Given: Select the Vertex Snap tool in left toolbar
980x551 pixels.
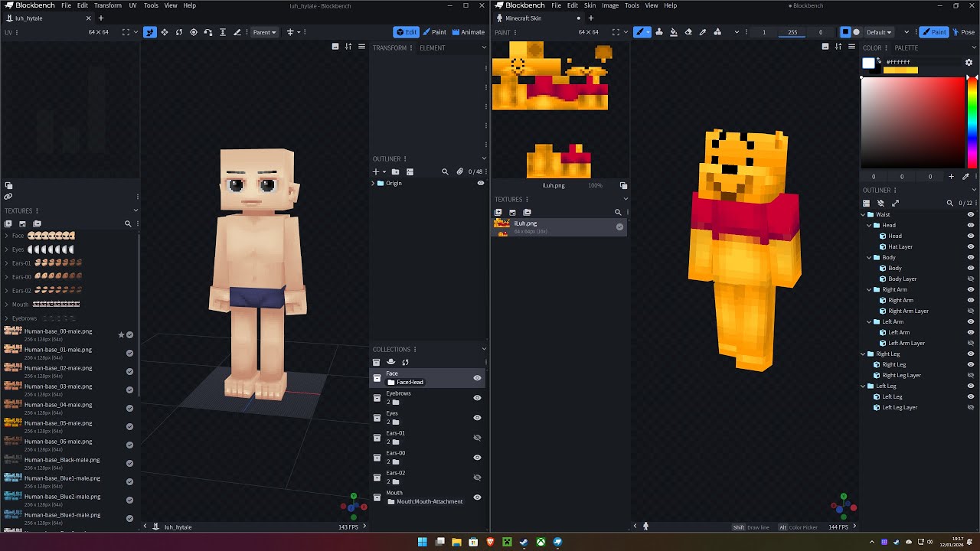Looking at the screenshot, I should pos(207,32).
